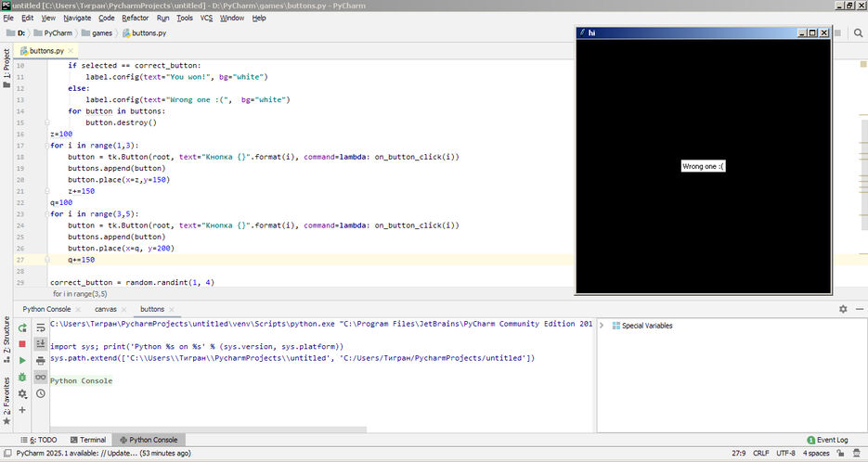Collapse for loop fold marker at line 17
The image size is (868, 462).
[x=47, y=146]
